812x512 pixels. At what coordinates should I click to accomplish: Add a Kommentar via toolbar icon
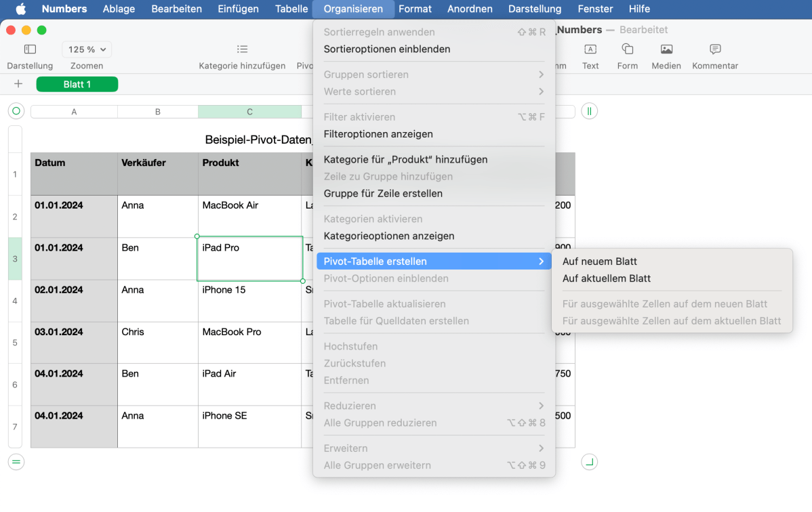tap(715, 49)
